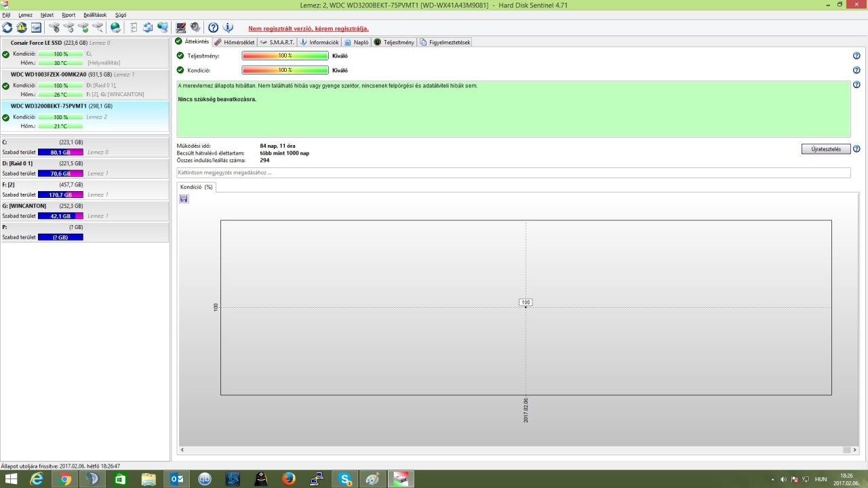Click the Kondíció 100% health bar
Screen dimensions: 868x488
285,70
